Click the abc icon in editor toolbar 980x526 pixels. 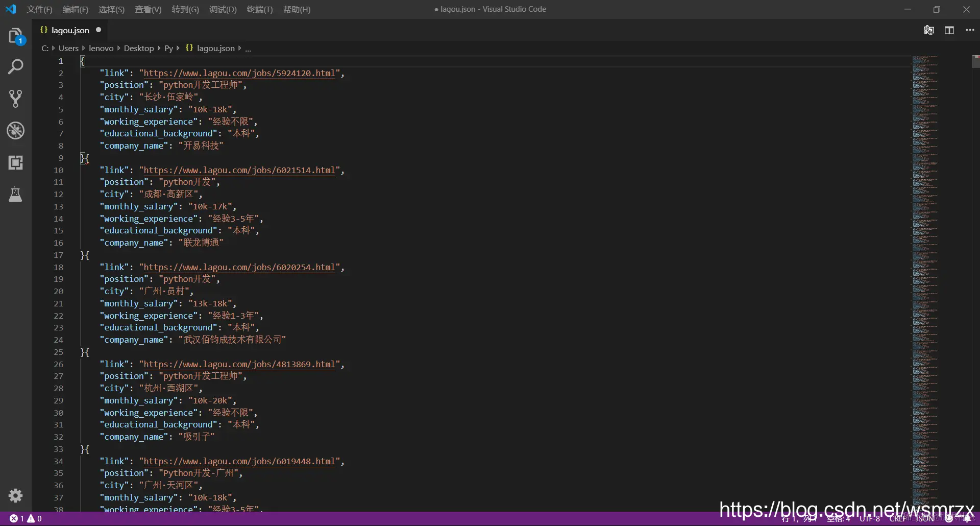929,30
